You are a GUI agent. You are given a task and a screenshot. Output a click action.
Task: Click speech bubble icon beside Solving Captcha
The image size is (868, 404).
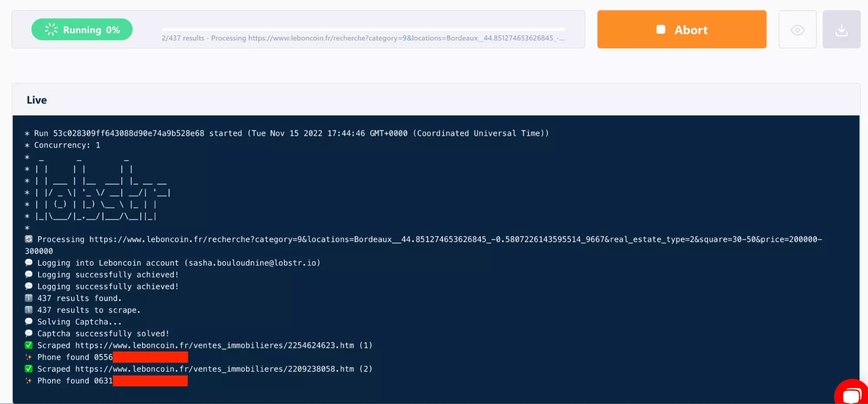pos(29,322)
